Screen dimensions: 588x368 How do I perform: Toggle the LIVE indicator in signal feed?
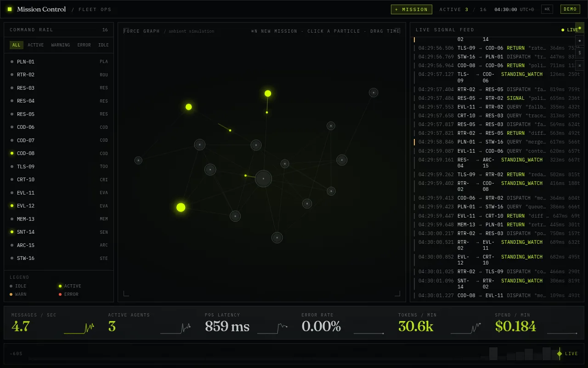pos(570,30)
